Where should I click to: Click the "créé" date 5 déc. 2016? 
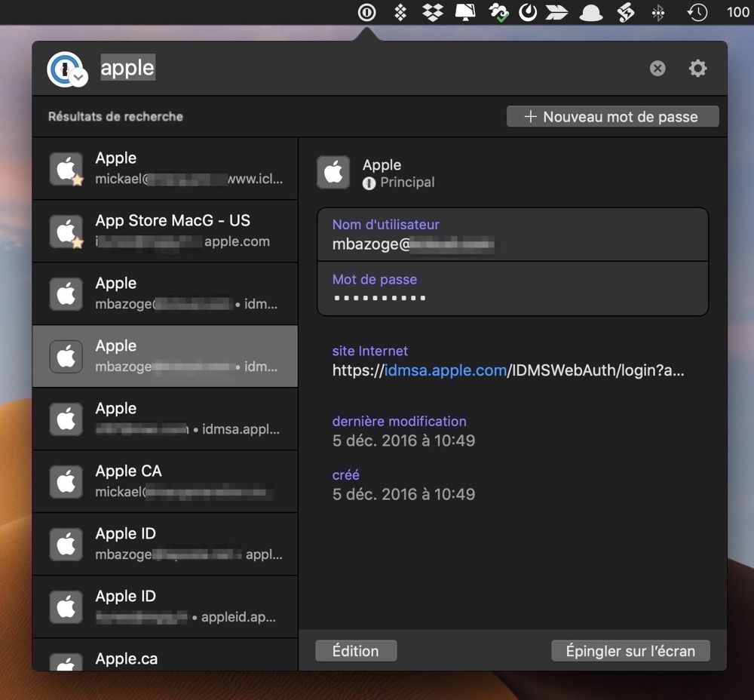[x=403, y=495]
